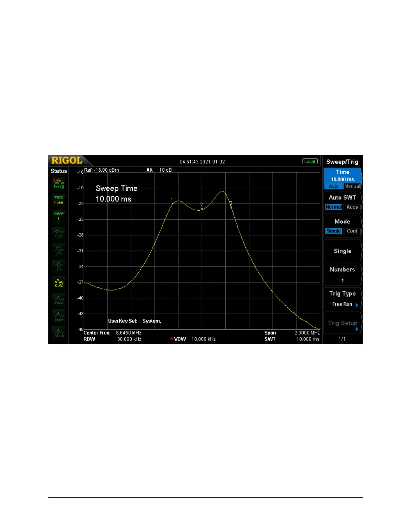Set sweep time to Manual
The image size is (411, 532).
pos(352,186)
